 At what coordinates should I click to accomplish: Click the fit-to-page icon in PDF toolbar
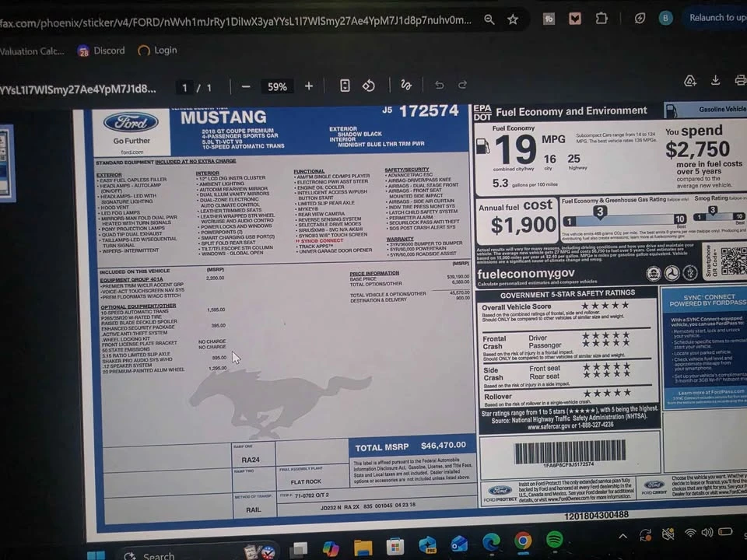[x=345, y=86]
